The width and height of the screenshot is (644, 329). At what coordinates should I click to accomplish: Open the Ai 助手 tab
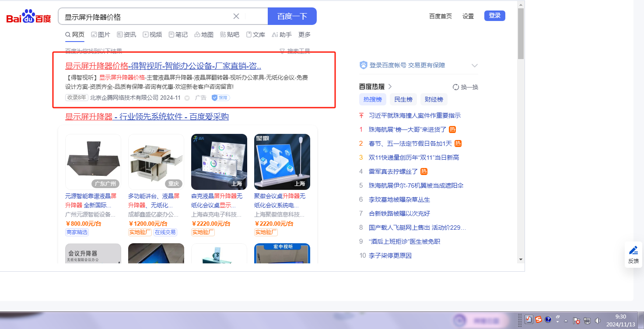click(282, 35)
